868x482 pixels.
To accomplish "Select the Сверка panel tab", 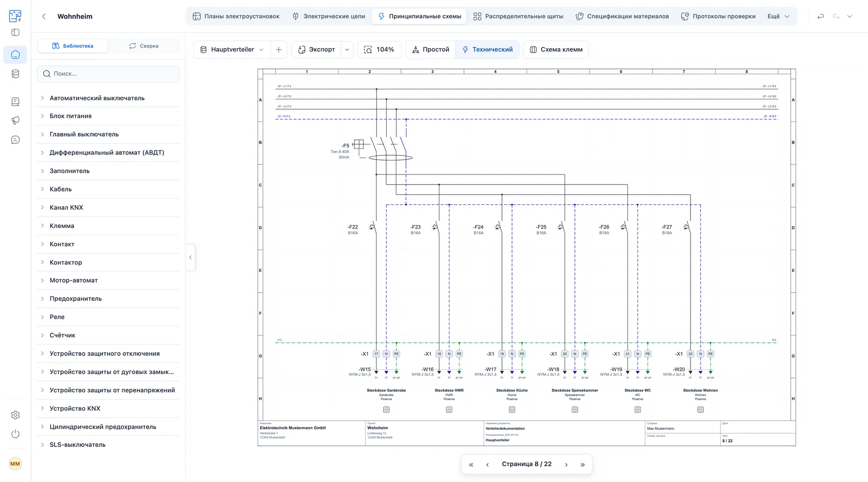I will pyautogui.click(x=144, y=46).
